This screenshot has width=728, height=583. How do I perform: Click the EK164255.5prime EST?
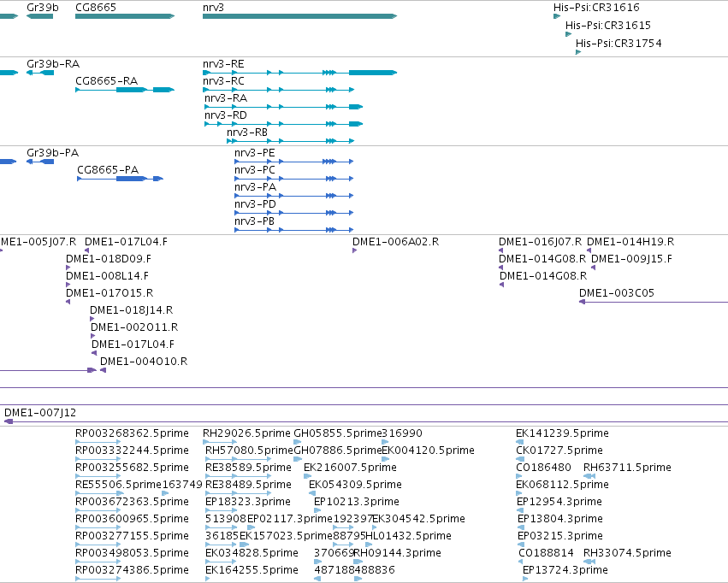click(252, 571)
